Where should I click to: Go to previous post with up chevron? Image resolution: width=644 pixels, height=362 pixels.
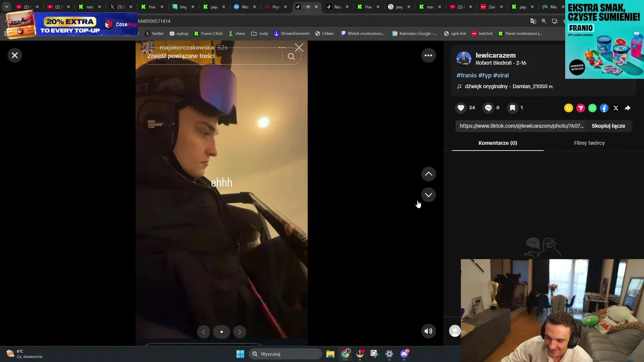pos(428,174)
